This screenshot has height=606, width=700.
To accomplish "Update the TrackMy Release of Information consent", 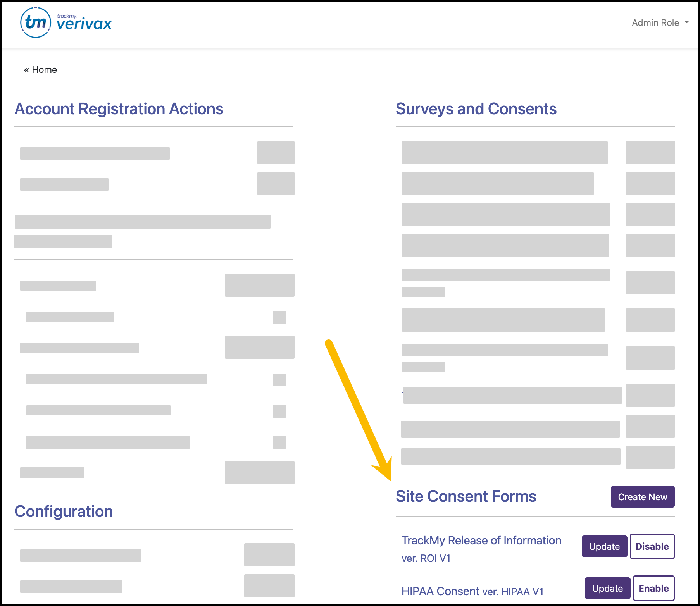I will (604, 546).
